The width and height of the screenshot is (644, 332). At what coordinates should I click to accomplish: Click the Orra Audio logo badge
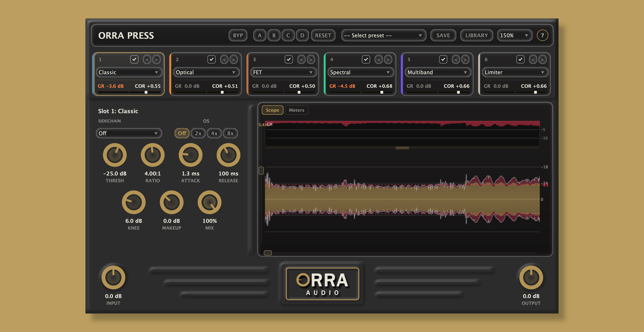point(322,284)
